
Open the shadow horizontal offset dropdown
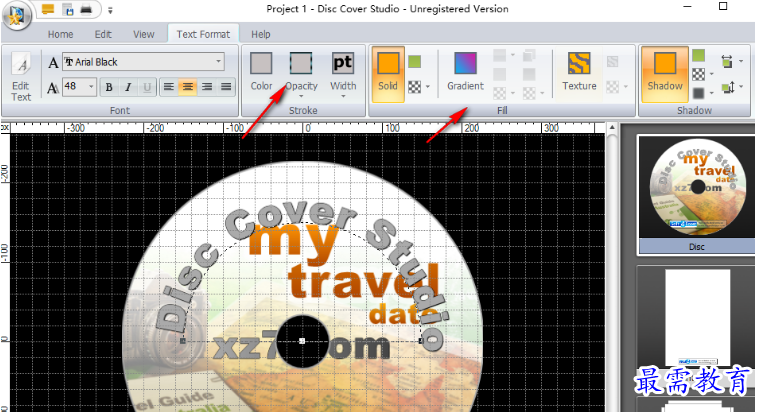click(732, 61)
